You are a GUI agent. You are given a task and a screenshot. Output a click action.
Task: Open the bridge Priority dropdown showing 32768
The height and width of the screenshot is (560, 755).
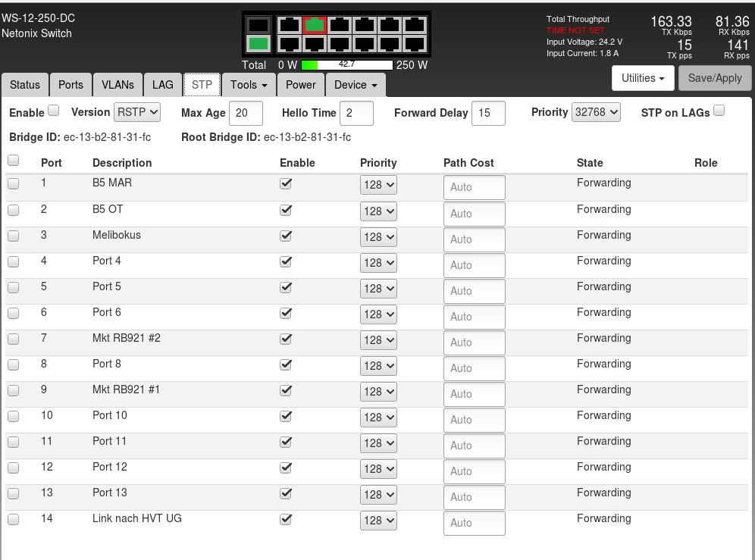click(x=596, y=112)
